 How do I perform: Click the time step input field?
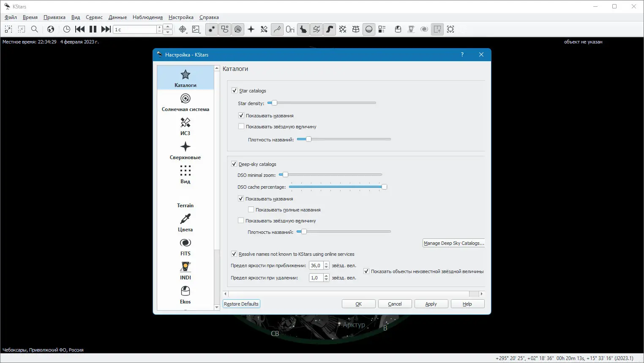pyautogui.click(x=135, y=30)
